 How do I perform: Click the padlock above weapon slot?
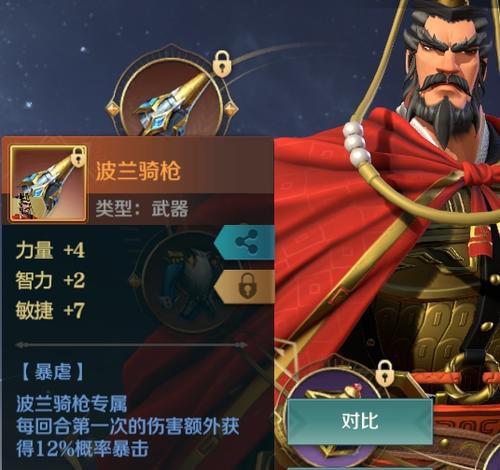(222, 64)
